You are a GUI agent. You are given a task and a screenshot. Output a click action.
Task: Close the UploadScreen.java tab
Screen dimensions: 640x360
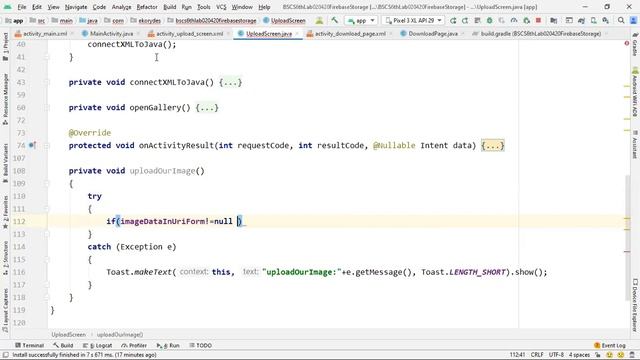coord(297,33)
